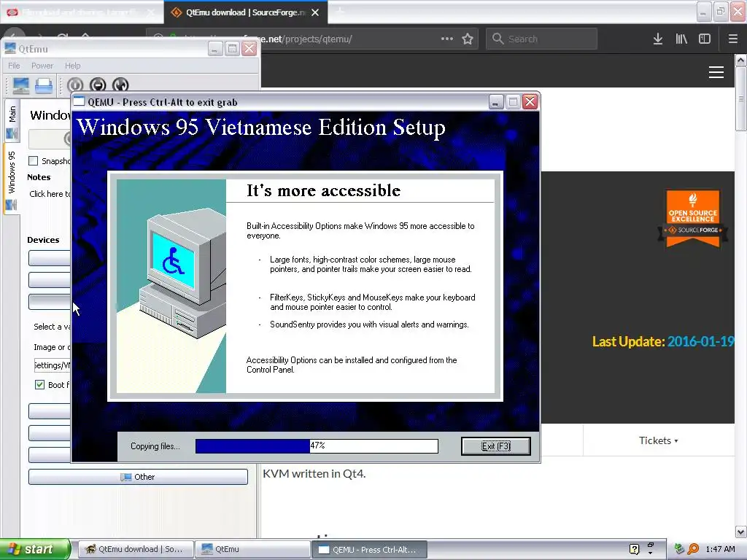Open the Firefox hamburger menu

pyautogui.click(x=732, y=39)
